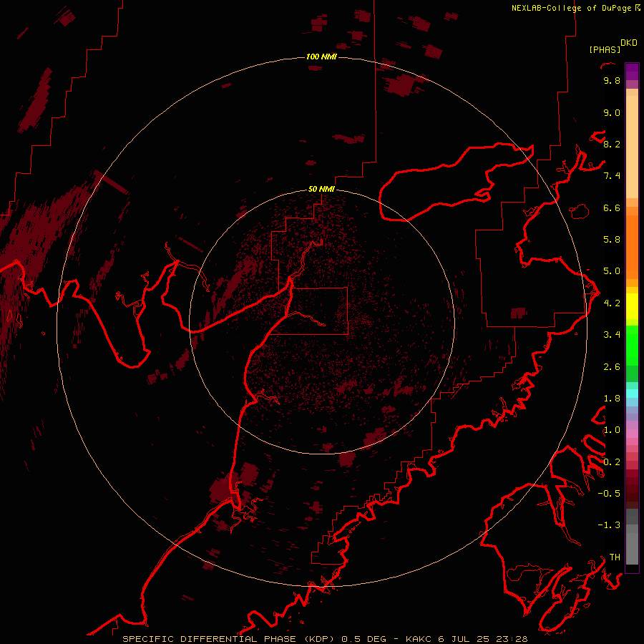Click the 0.2 legend value
This screenshot has height=644, width=644.
coord(612,462)
